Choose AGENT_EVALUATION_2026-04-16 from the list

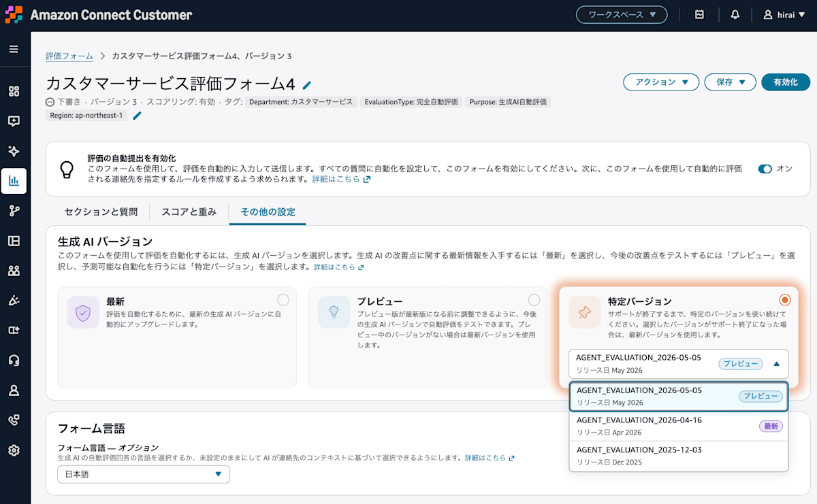pos(679,426)
